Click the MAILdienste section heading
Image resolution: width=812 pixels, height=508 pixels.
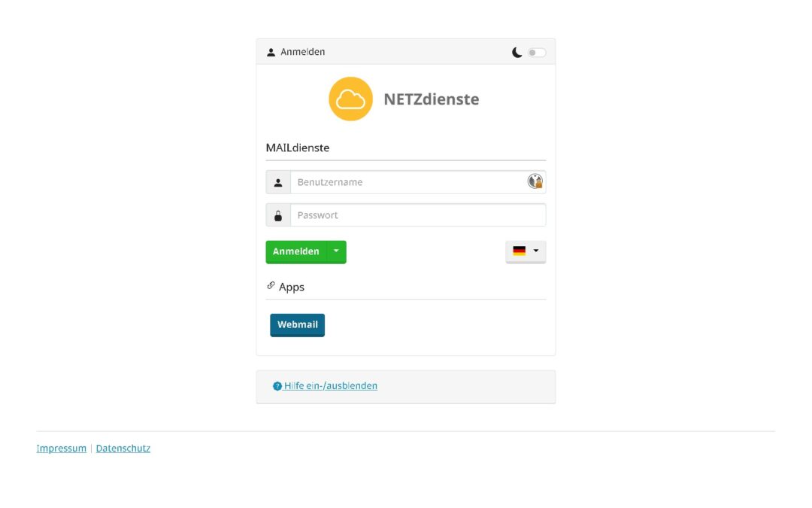tap(297, 148)
